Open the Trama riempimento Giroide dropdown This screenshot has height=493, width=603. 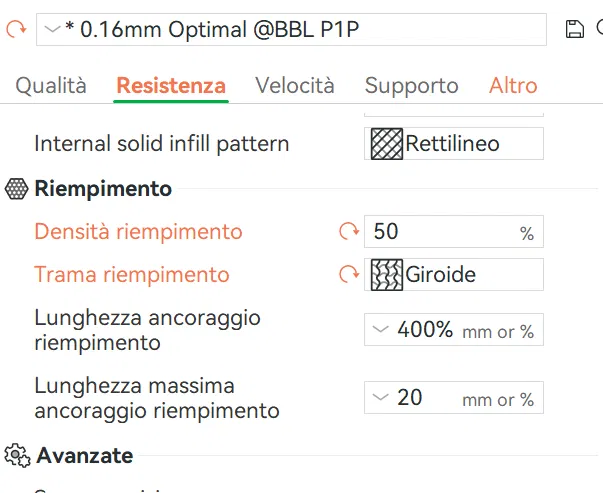(454, 274)
